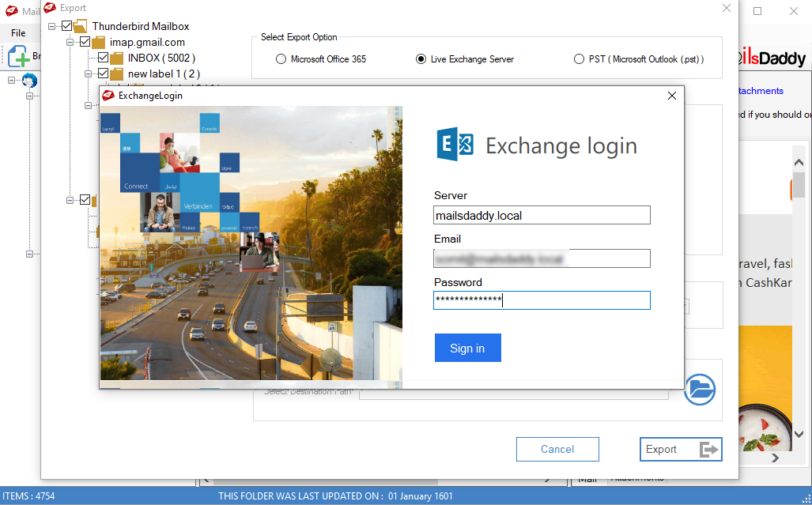Click the Thunderbird icon in left tree
Screen dimensions: 812x505
[x=30, y=81]
